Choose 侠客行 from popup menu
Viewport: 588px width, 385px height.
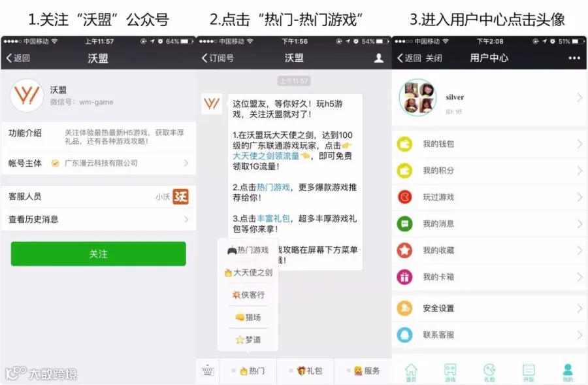(248, 295)
